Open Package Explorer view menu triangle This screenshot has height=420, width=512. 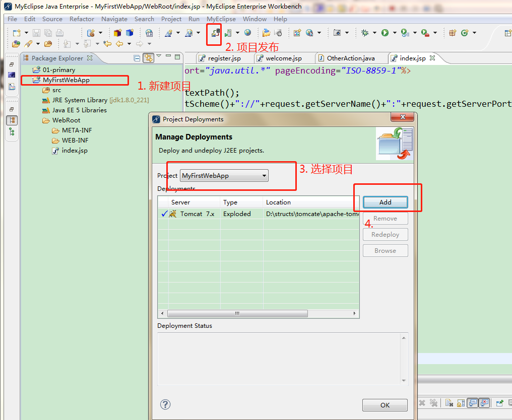pos(159,56)
